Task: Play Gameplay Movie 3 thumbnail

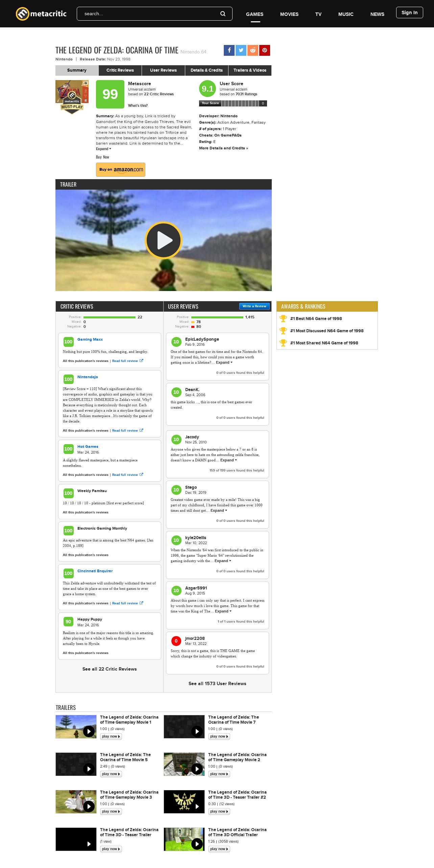Action: point(76,802)
